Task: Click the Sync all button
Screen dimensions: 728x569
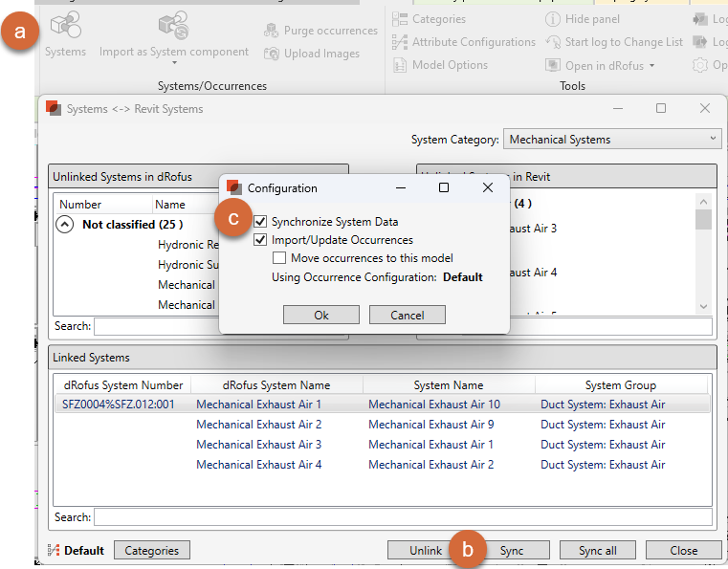Action: (x=597, y=551)
